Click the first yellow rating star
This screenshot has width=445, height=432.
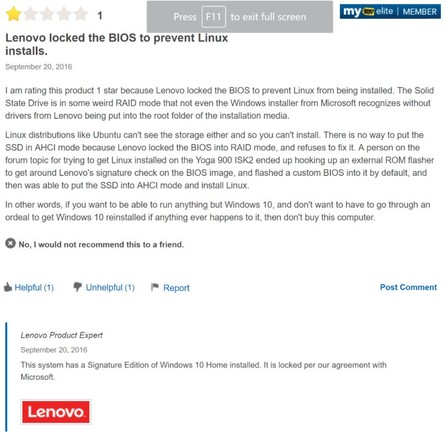(13, 14)
